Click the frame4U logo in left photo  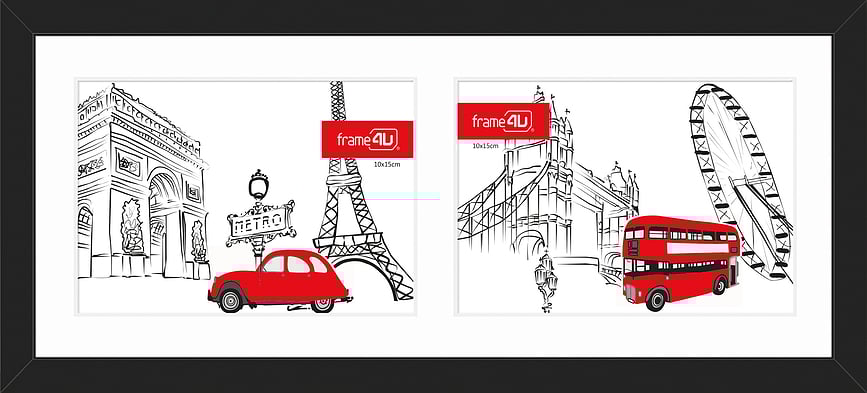click(x=368, y=139)
